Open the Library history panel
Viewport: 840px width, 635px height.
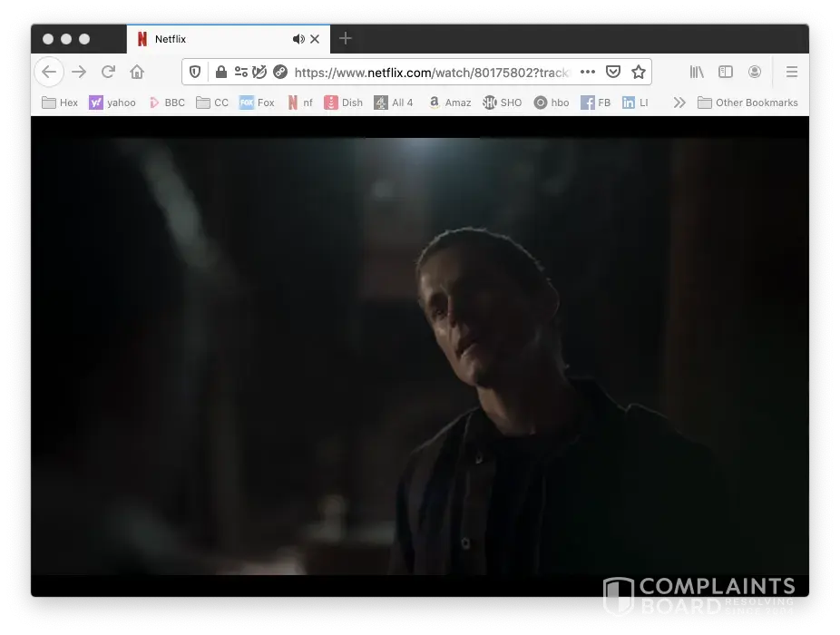(697, 72)
